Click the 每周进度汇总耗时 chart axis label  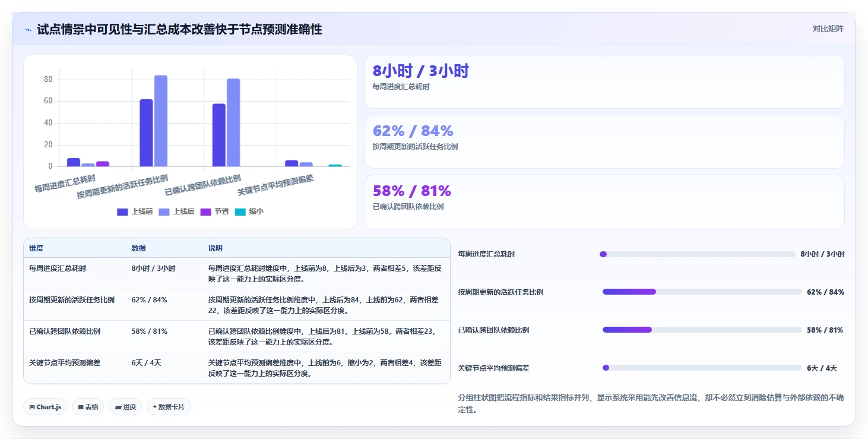coord(65,183)
